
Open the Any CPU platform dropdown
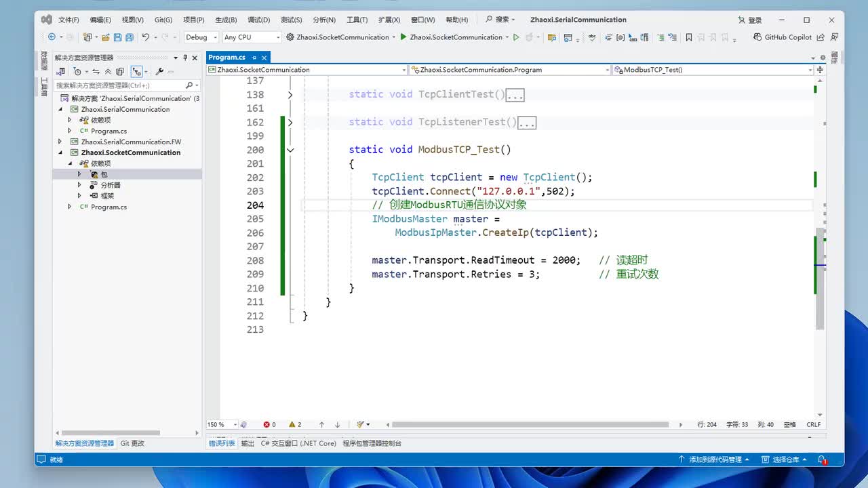click(251, 37)
